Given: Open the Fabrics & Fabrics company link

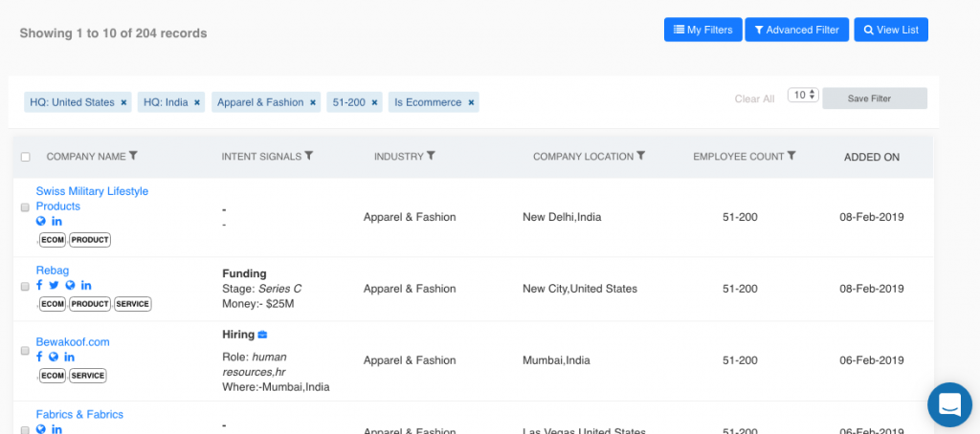Looking at the screenshot, I should point(79,415).
